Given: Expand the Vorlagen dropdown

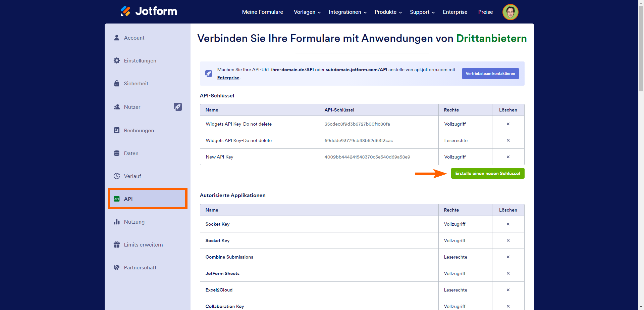Looking at the screenshot, I should [x=305, y=12].
